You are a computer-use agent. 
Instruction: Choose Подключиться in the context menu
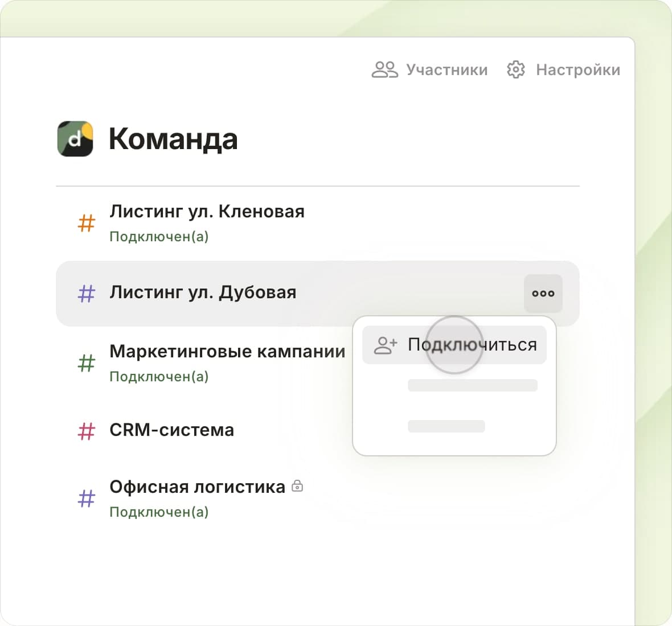click(x=472, y=345)
